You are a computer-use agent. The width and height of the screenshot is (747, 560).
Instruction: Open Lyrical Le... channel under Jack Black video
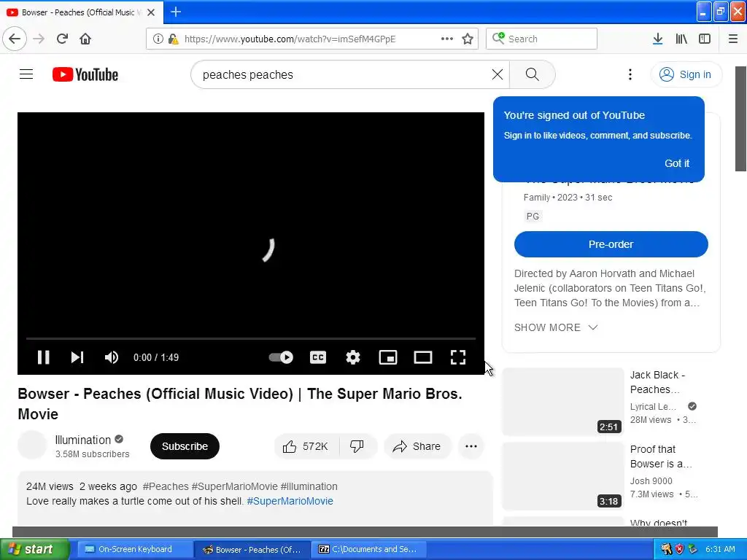653,406
